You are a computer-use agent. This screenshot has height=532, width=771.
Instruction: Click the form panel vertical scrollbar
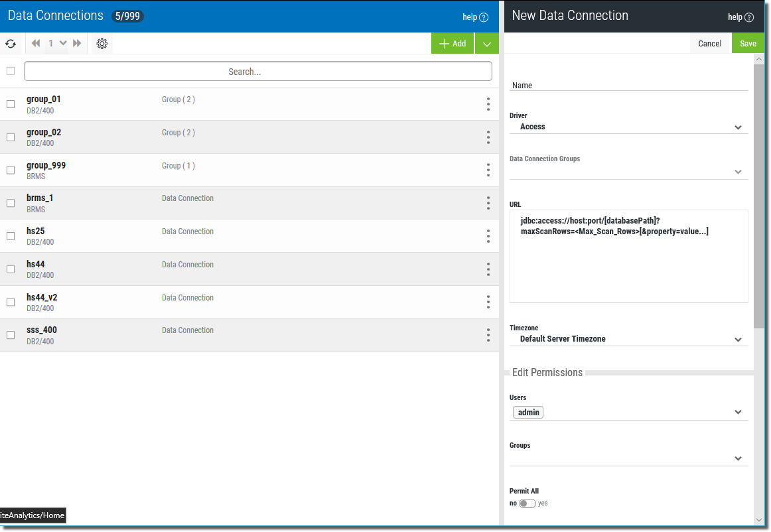point(758,196)
